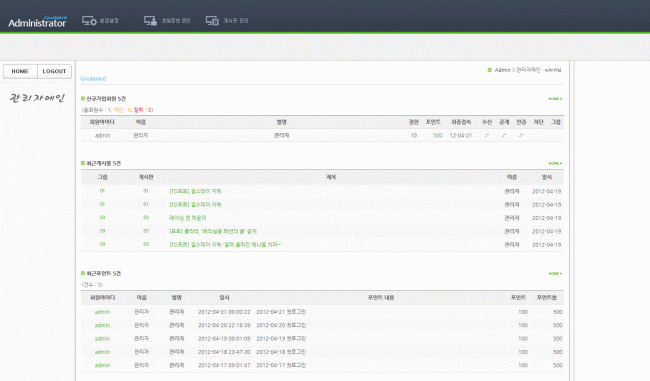650x381 pixels.
Task: Click admin link in the 2012-04-21 00:00:22 row
Action: (102, 312)
